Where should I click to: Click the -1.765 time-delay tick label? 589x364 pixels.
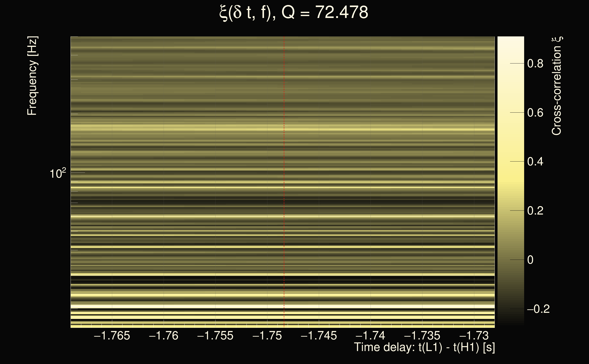point(112,336)
